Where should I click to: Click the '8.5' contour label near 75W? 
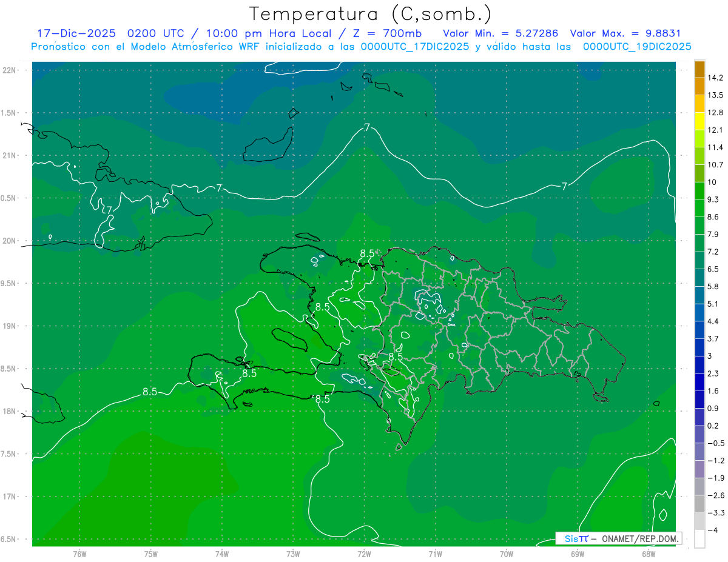pyautogui.click(x=150, y=392)
